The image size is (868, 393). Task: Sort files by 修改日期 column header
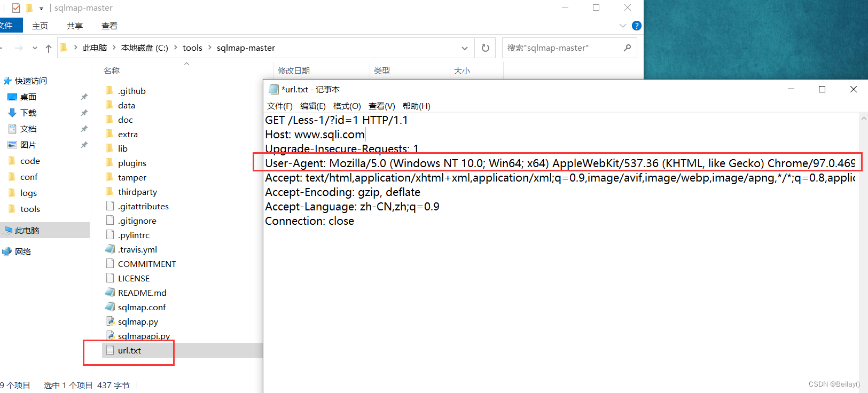coord(294,70)
